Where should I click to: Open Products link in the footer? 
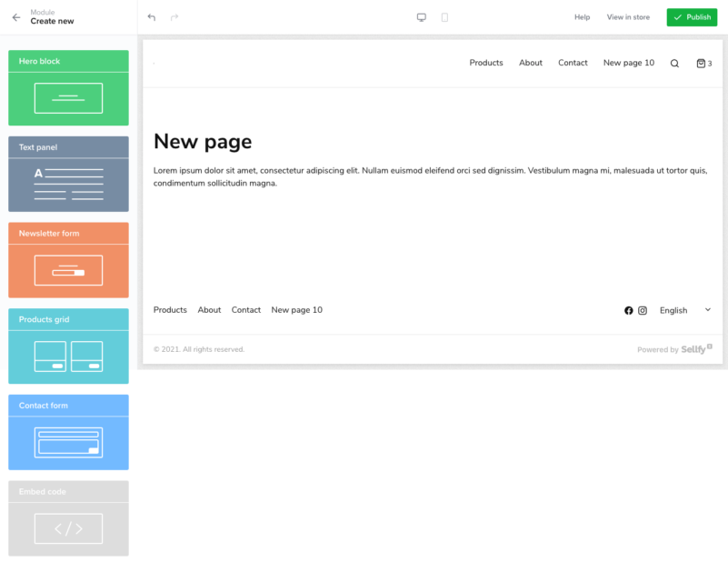click(170, 310)
